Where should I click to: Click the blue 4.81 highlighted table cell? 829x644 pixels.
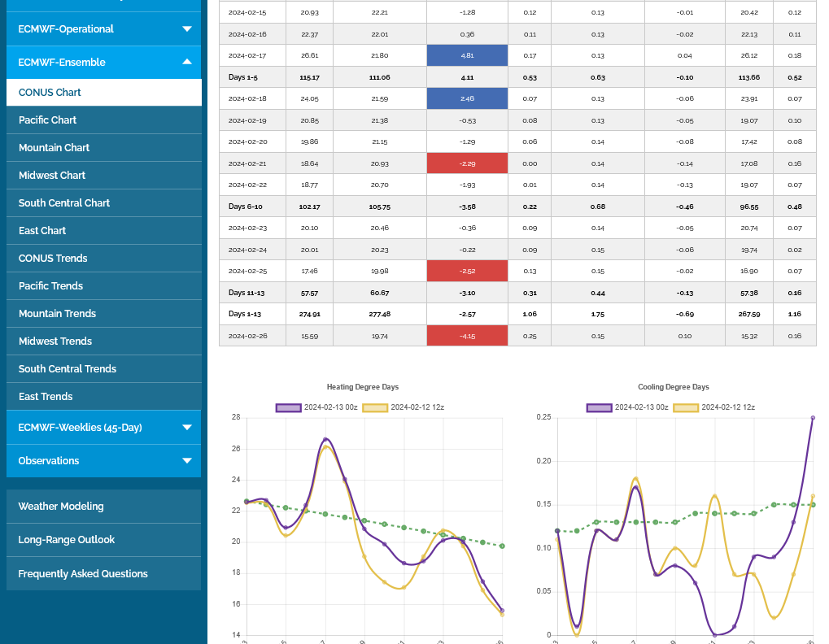coord(467,55)
